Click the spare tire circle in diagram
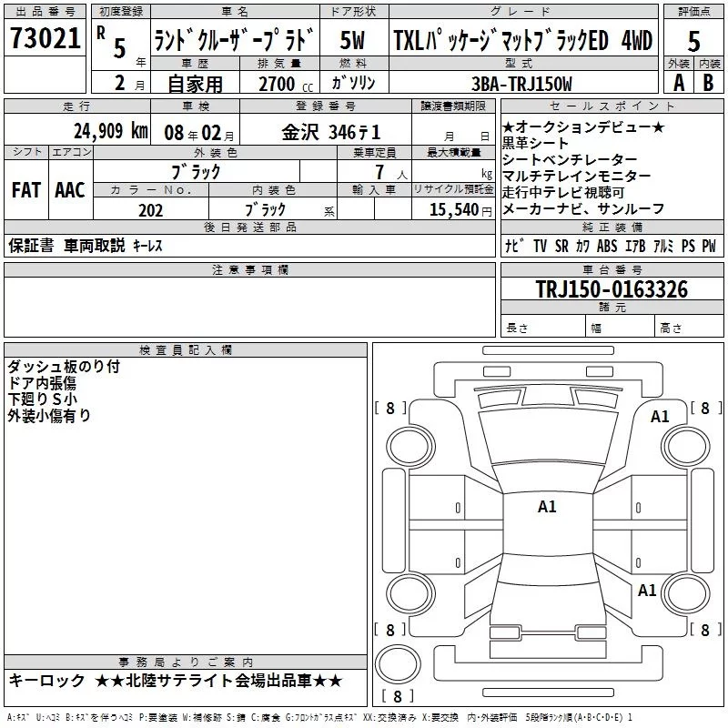This screenshot has height=728, width=728. (398, 663)
